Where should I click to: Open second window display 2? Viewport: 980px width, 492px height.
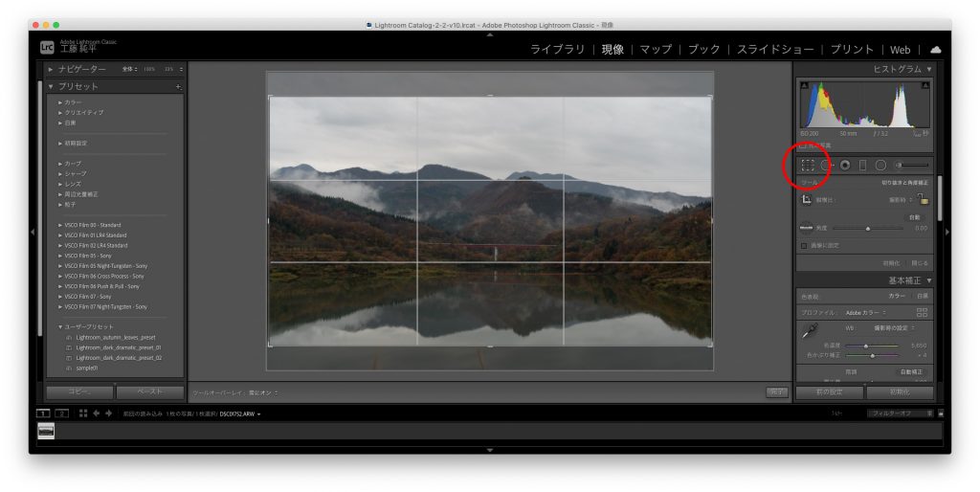[x=62, y=414]
